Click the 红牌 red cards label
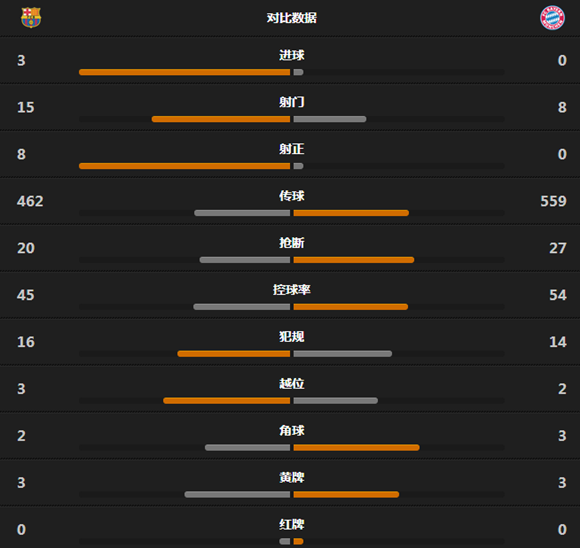Image resolution: width=580 pixels, height=548 pixels. 291,525
